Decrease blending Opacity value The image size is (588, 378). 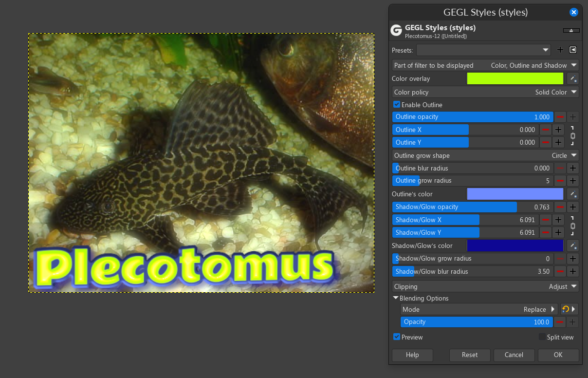[x=560, y=322]
